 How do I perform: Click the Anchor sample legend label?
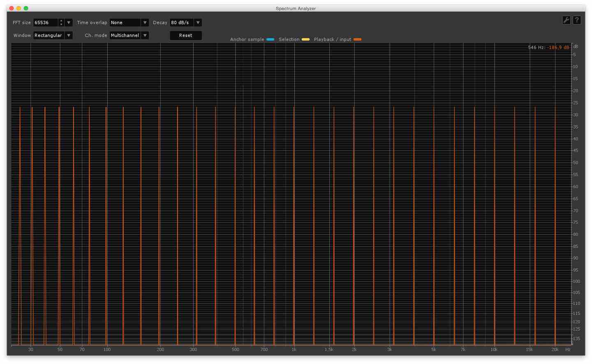coord(247,39)
